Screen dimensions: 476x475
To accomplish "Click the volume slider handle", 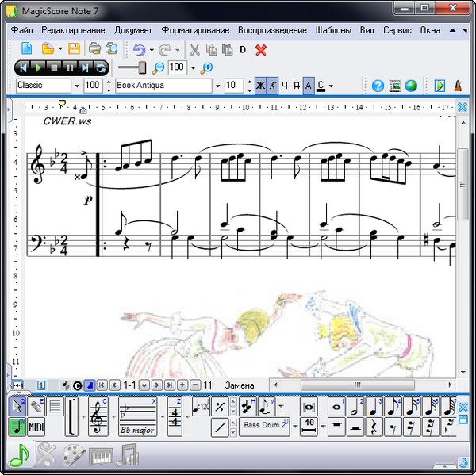I will pyautogui.click(x=144, y=67).
